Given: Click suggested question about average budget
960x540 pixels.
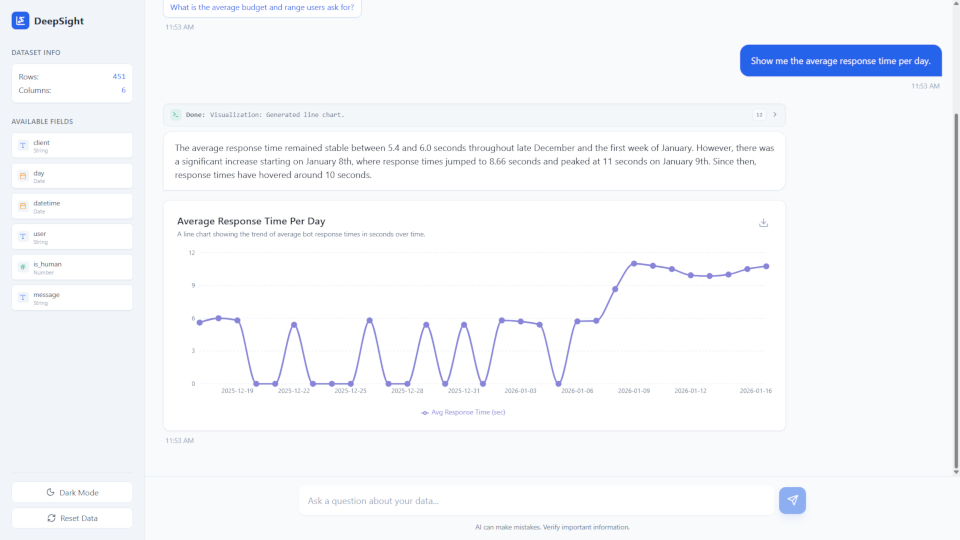Looking at the screenshot, I should [x=262, y=8].
